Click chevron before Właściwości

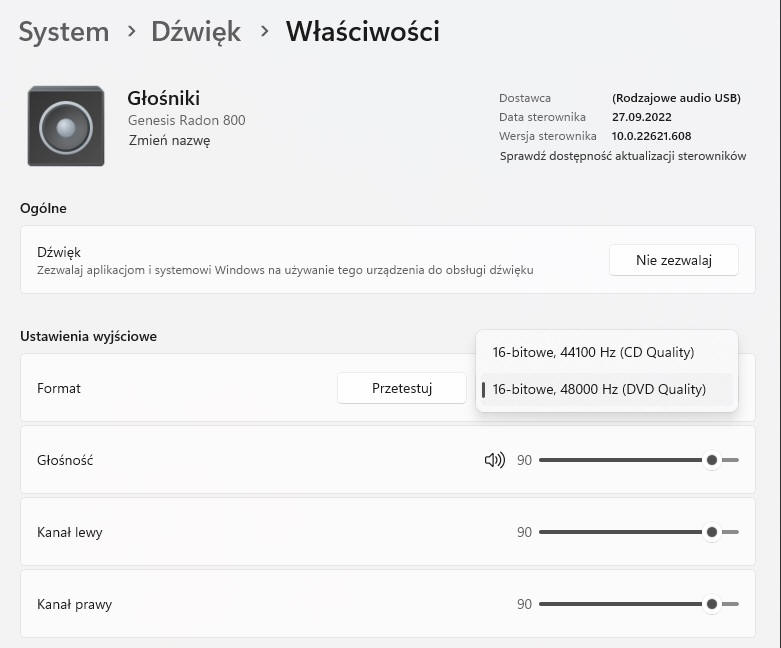264,31
